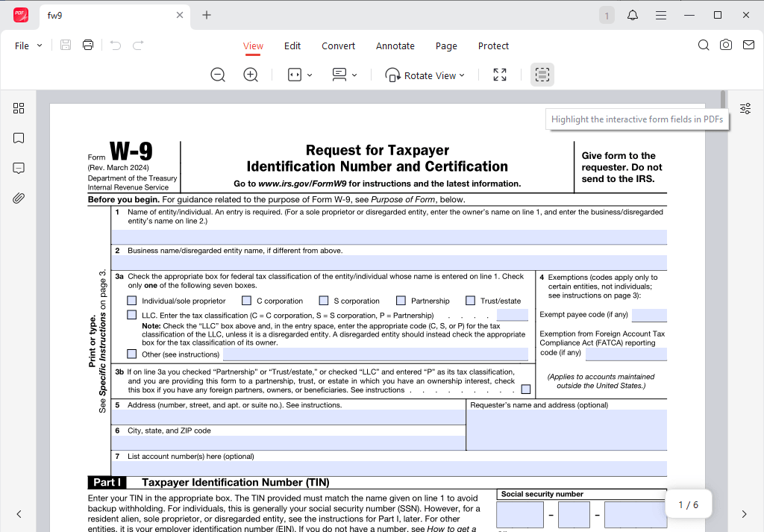This screenshot has height=532, width=764.
Task: Open the attachments paperclip panel
Action: click(19, 198)
